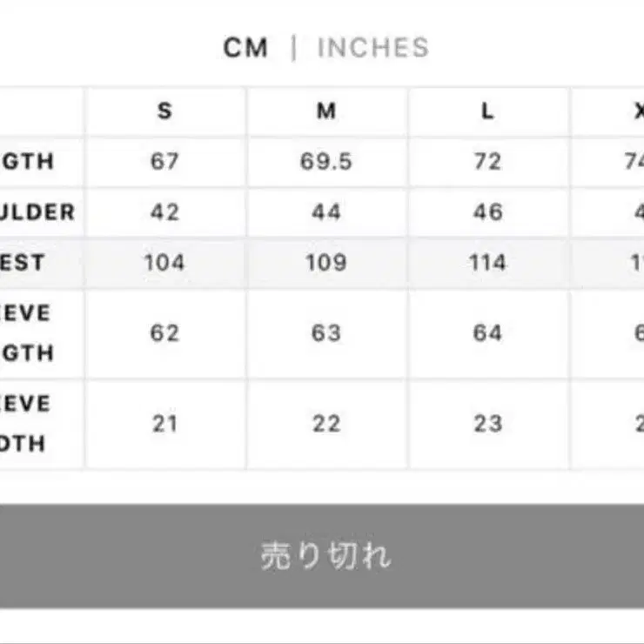This screenshot has width=644, height=644.
Task: Click the M sleeve width value 22
Action: (x=326, y=424)
